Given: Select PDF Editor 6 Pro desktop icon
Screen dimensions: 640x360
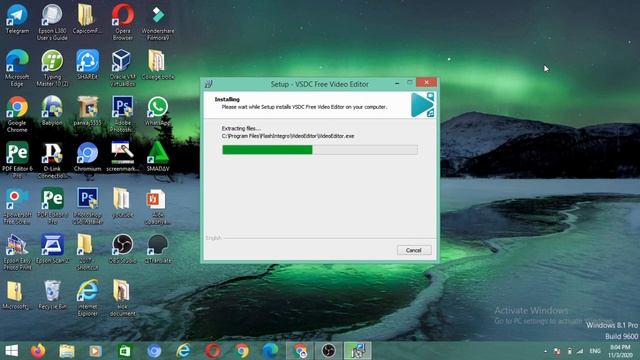Looking at the screenshot, I should 17,160.
